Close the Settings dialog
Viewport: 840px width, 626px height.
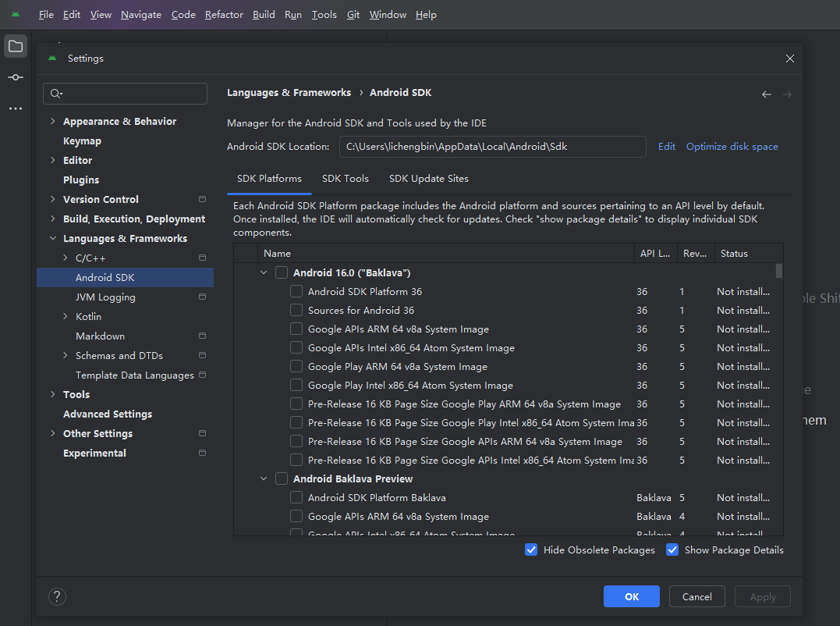pyautogui.click(x=789, y=59)
